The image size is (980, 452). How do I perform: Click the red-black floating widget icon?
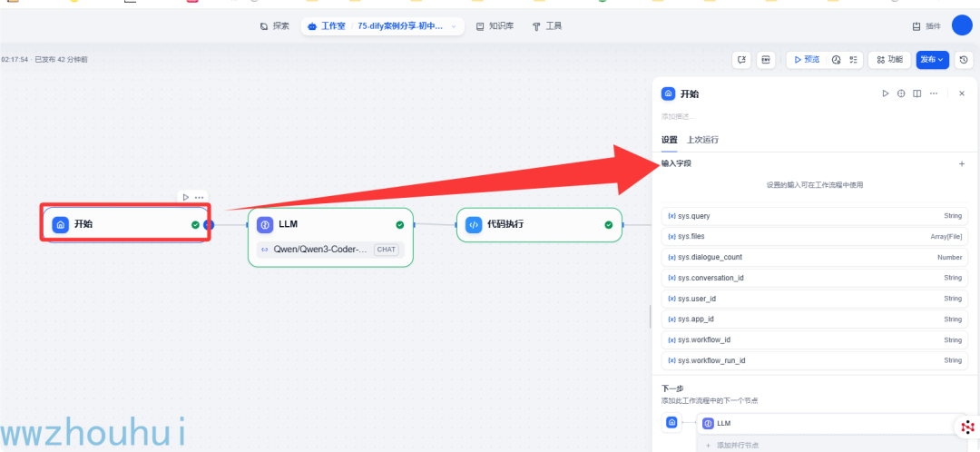click(967, 427)
